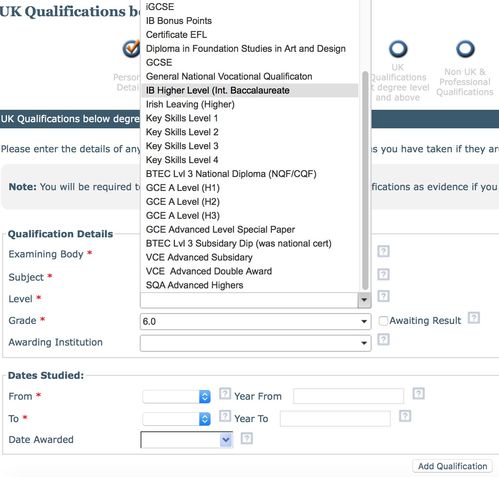Click help icon after Awaiting Result

click(474, 318)
